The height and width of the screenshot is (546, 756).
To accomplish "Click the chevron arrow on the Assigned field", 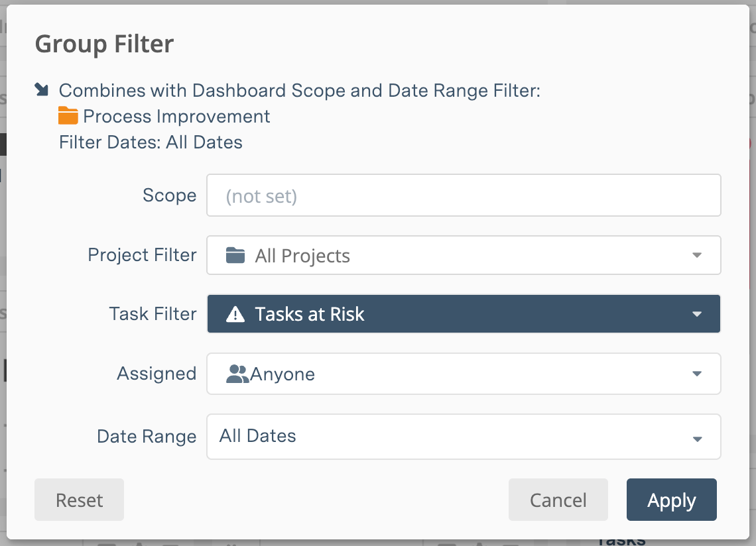I will tap(697, 373).
